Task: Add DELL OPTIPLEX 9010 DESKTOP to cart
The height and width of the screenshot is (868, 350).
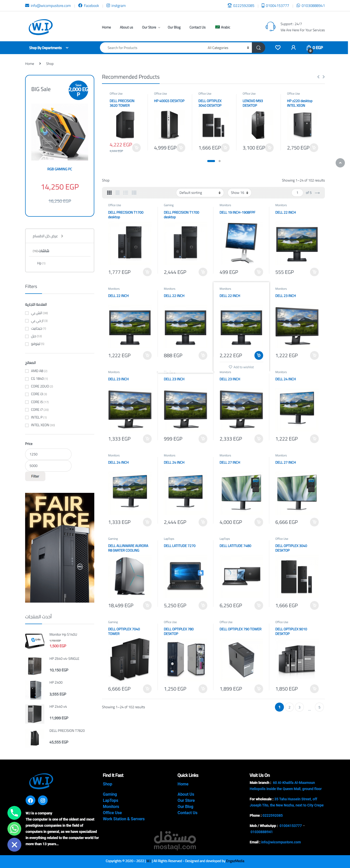Action: pos(314,689)
